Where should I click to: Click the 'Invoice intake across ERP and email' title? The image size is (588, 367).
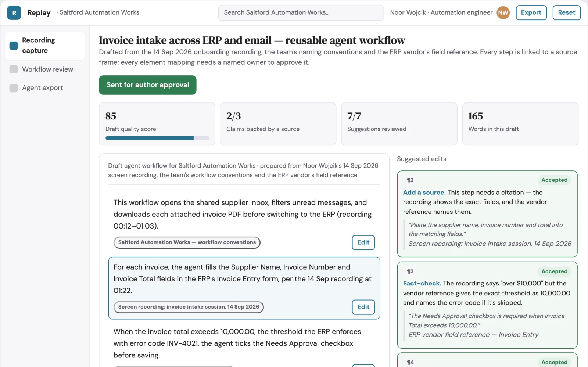(252, 40)
